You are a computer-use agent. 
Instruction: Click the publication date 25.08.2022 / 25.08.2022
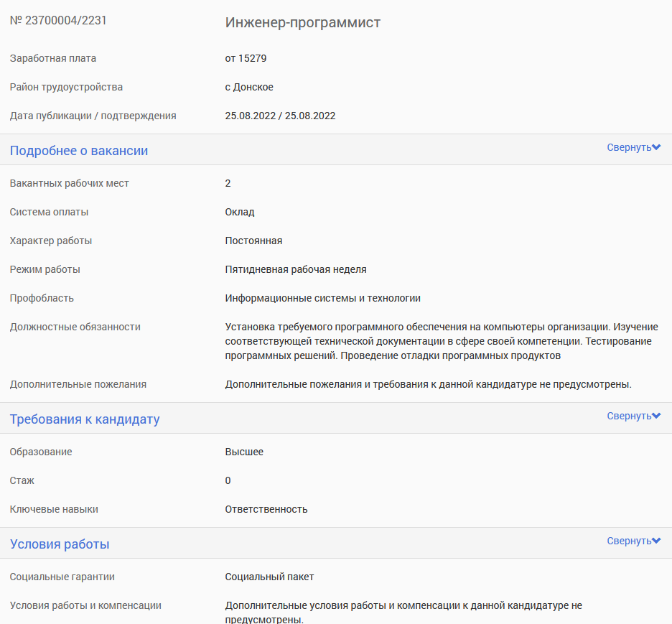point(280,116)
